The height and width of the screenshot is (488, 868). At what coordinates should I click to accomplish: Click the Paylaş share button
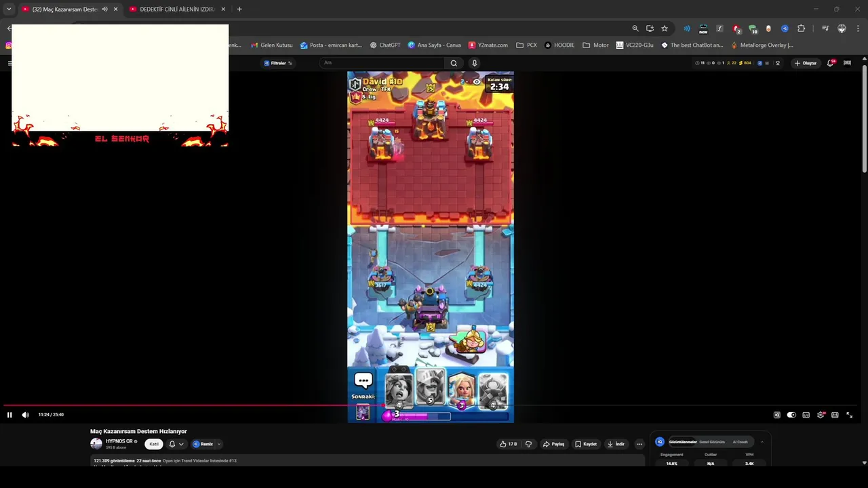[x=553, y=444]
